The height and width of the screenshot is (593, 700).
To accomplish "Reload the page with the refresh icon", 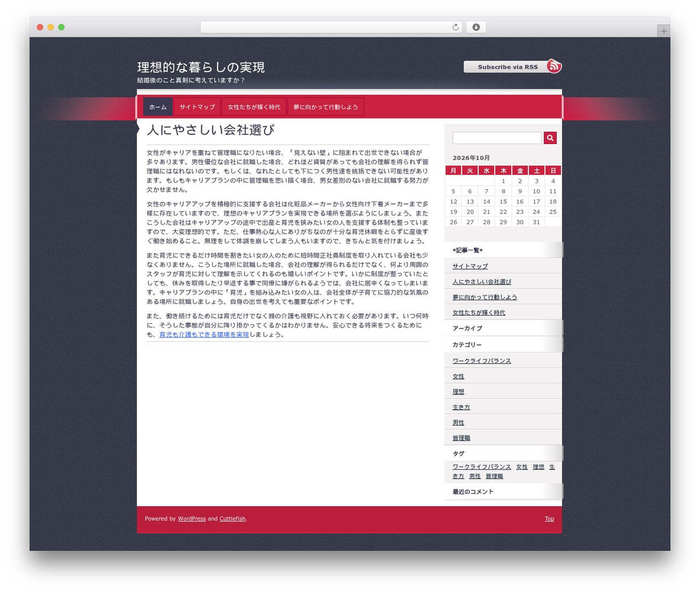I will 456,27.
